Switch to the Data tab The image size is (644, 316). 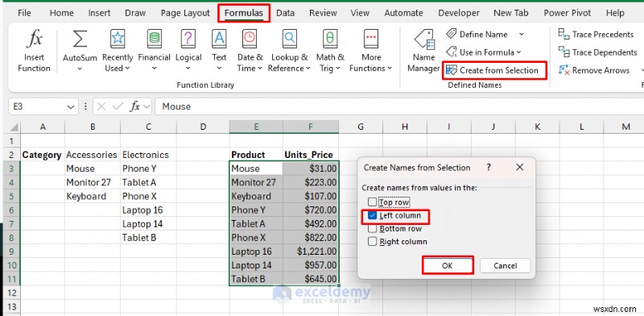[285, 13]
